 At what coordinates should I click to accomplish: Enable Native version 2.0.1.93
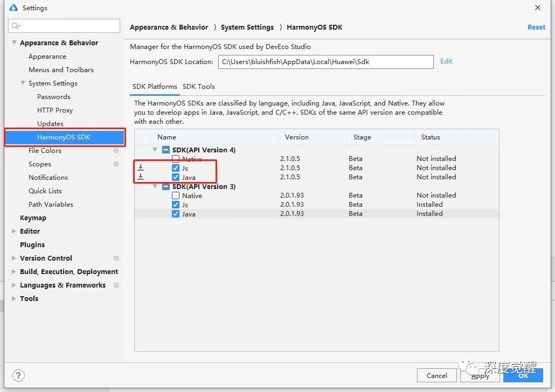click(176, 195)
